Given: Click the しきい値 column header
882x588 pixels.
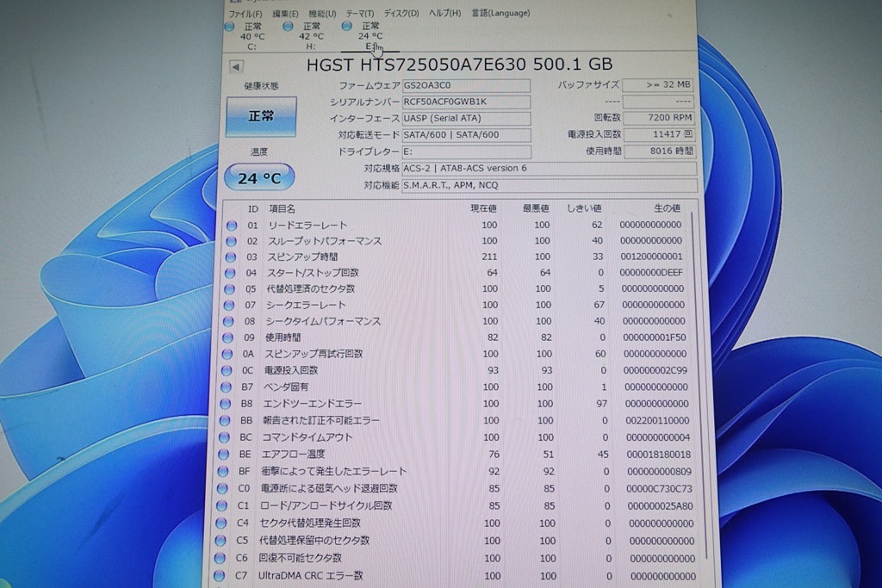Looking at the screenshot, I should [x=584, y=208].
